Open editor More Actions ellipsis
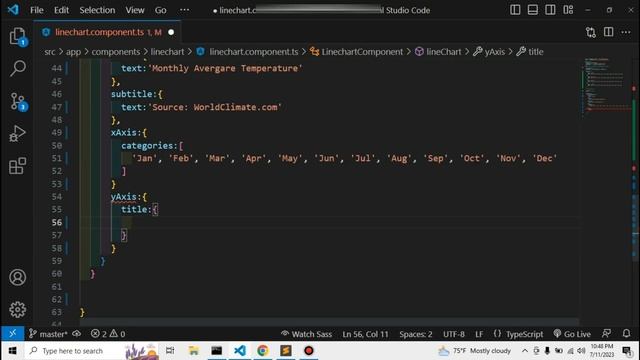This screenshot has height=360, width=640. [626, 32]
